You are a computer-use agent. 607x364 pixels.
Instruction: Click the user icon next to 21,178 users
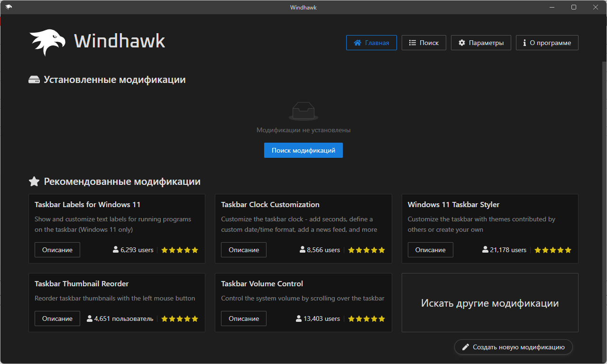pos(485,249)
